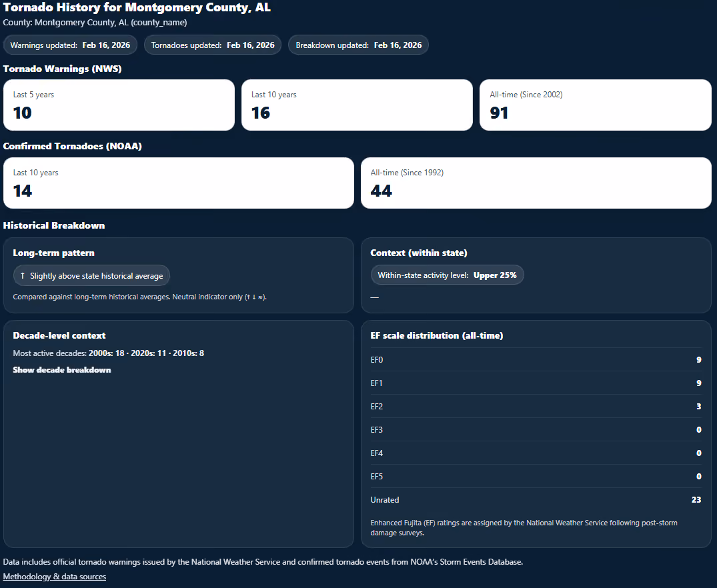Click the EF4 row label
717x588 pixels.
[x=377, y=453]
